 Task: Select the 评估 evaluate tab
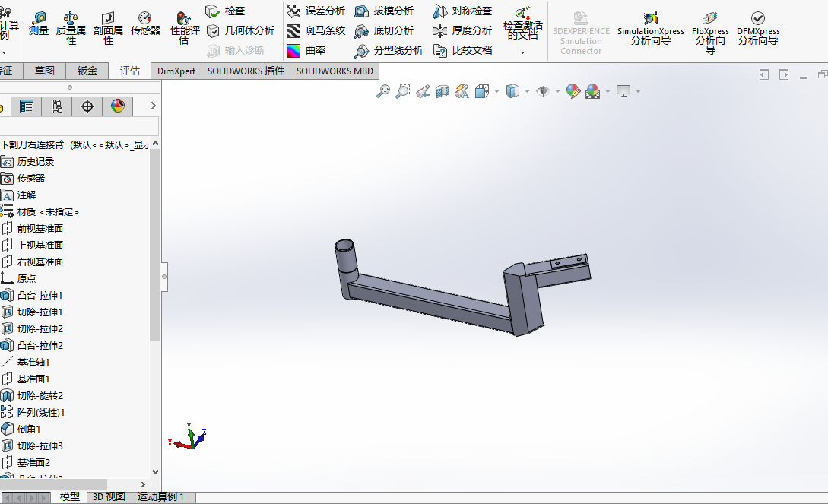pos(129,71)
